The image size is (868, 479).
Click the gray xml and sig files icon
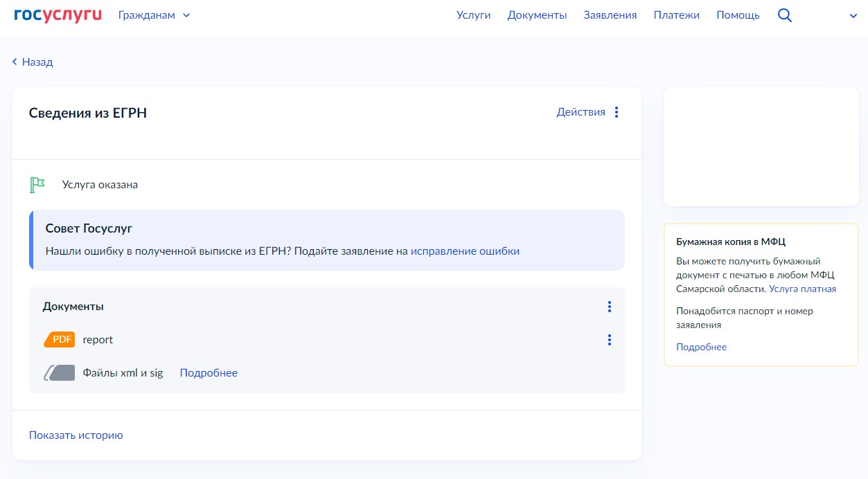(59, 373)
